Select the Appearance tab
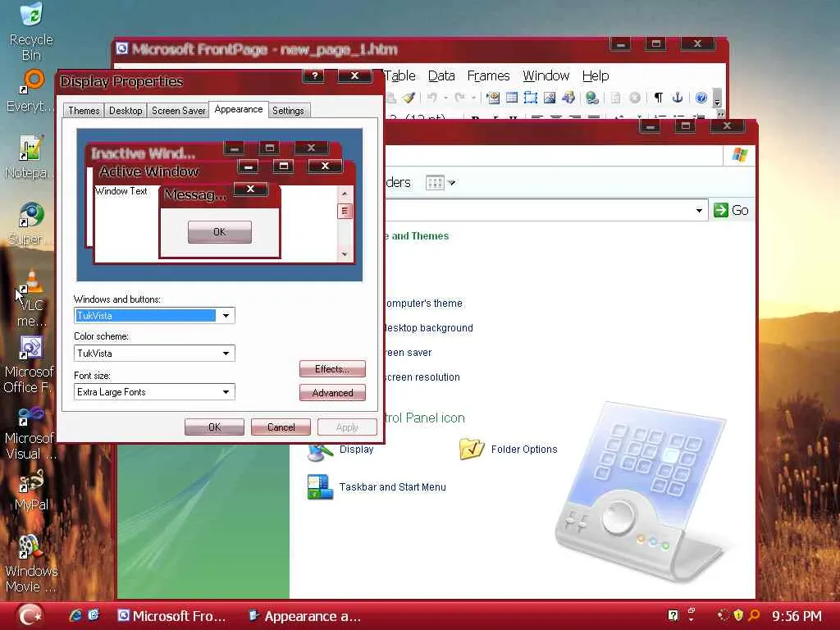 pos(239,109)
